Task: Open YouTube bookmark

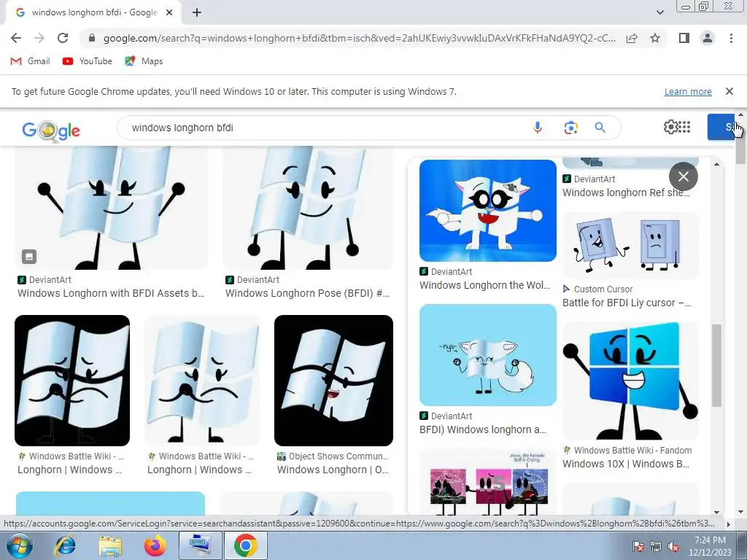Action: [88, 61]
